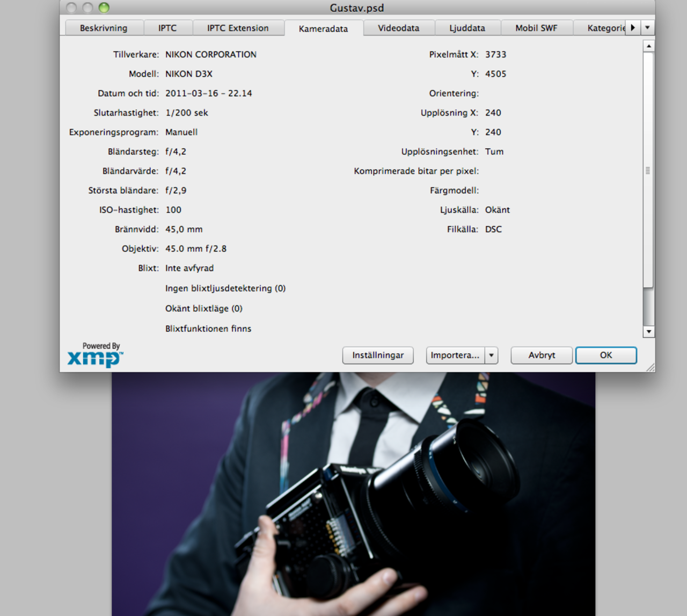Click the Orientering label
Screen dimensions: 687x616
coord(454,93)
